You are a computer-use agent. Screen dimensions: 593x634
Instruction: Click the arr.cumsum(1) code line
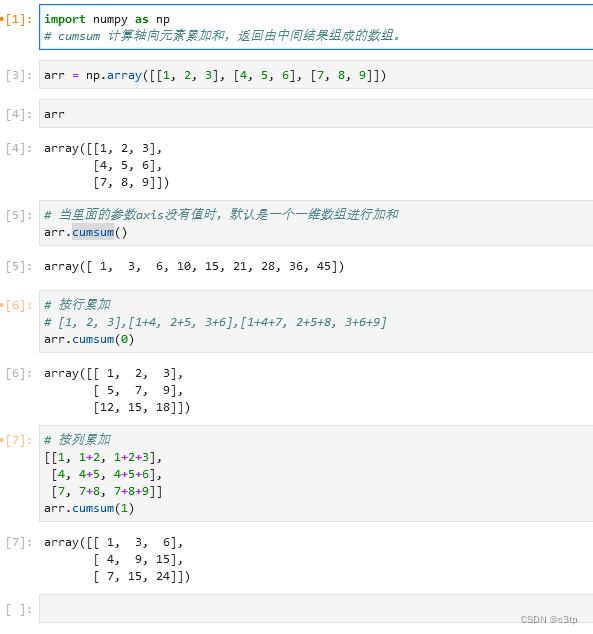point(89,508)
